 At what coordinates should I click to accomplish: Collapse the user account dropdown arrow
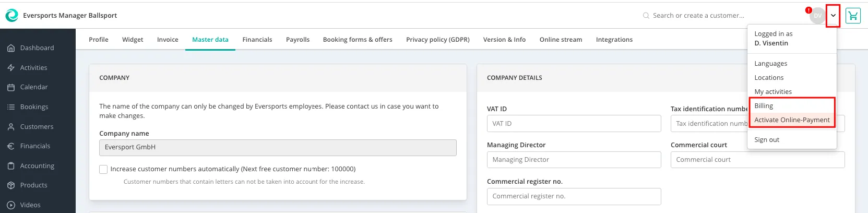833,16
